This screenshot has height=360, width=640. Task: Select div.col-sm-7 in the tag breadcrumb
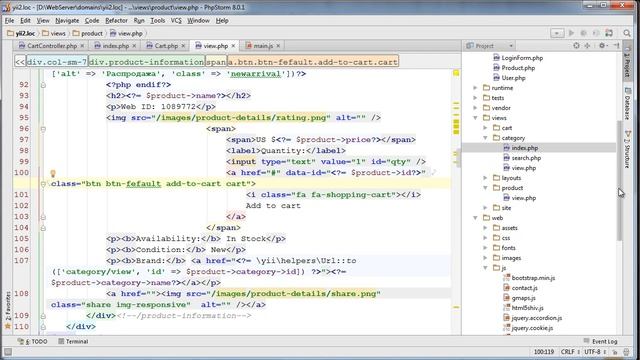click(x=57, y=62)
